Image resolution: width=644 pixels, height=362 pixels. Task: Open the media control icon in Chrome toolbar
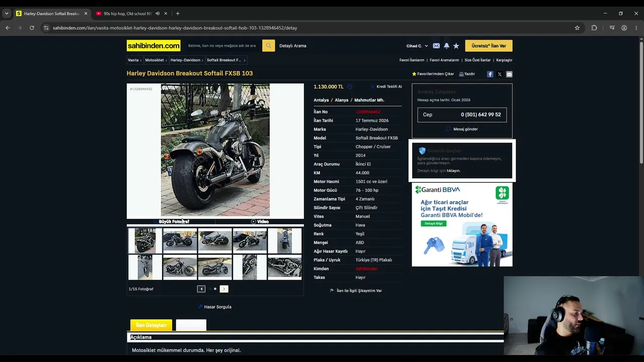(x=612, y=28)
